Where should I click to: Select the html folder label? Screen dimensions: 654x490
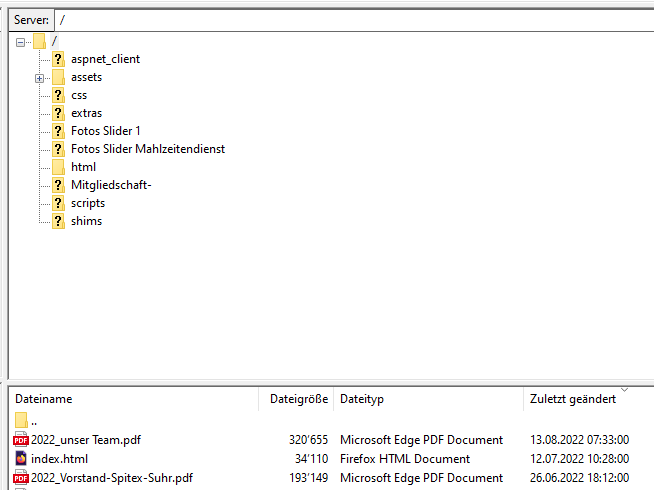[83, 167]
